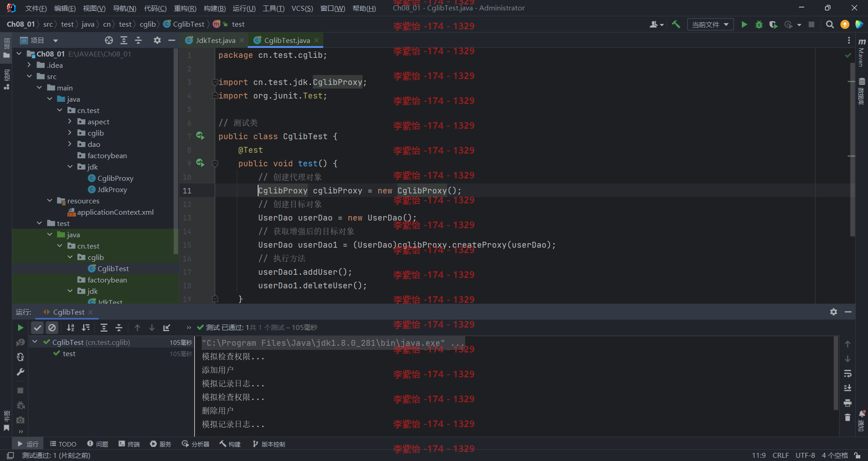The height and width of the screenshot is (461, 868).
Task: Expand all test results in run panel
Action: [104, 328]
